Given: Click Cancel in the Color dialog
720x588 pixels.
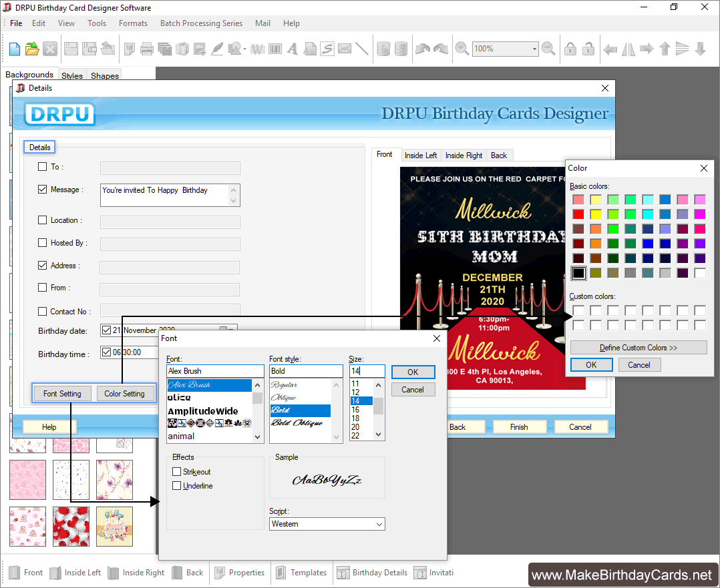Looking at the screenshot, I should (x=639, y=365).
